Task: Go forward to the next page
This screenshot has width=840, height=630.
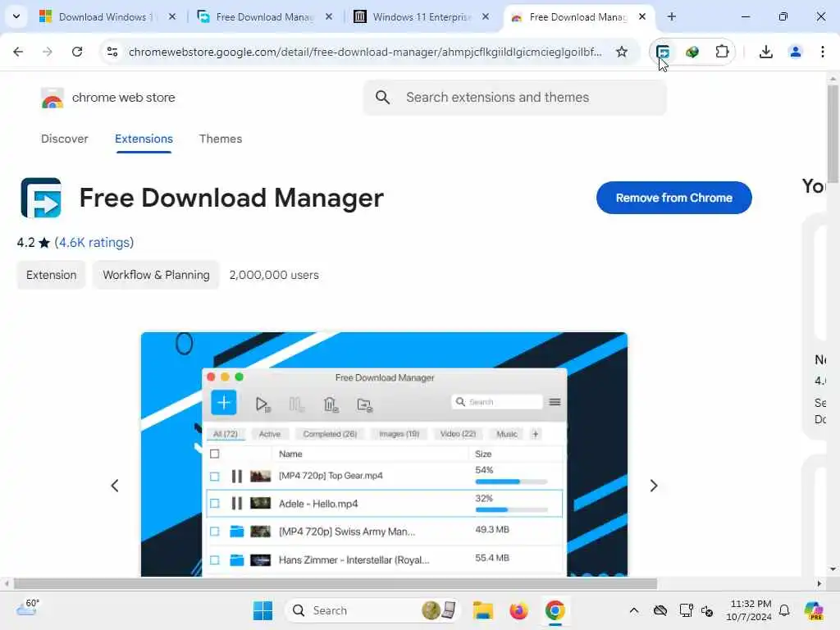Action: click(47, 52)
